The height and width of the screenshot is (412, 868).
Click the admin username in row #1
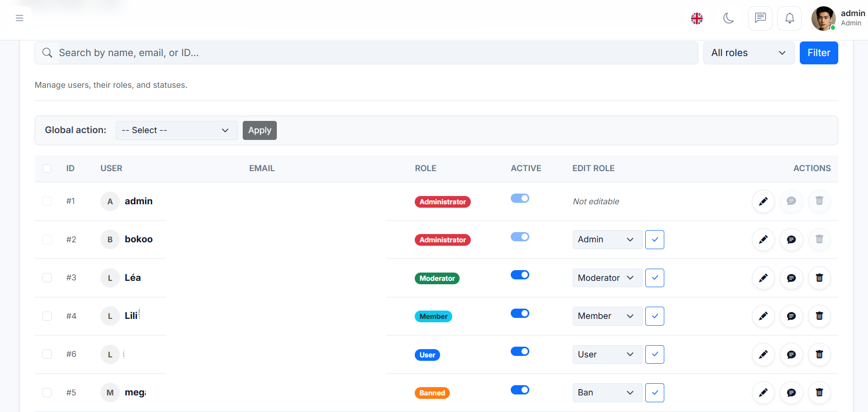[138, 201]
